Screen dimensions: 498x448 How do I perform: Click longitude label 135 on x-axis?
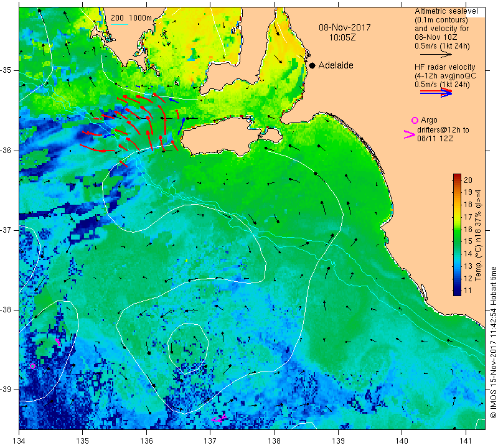tap(83, 441)
